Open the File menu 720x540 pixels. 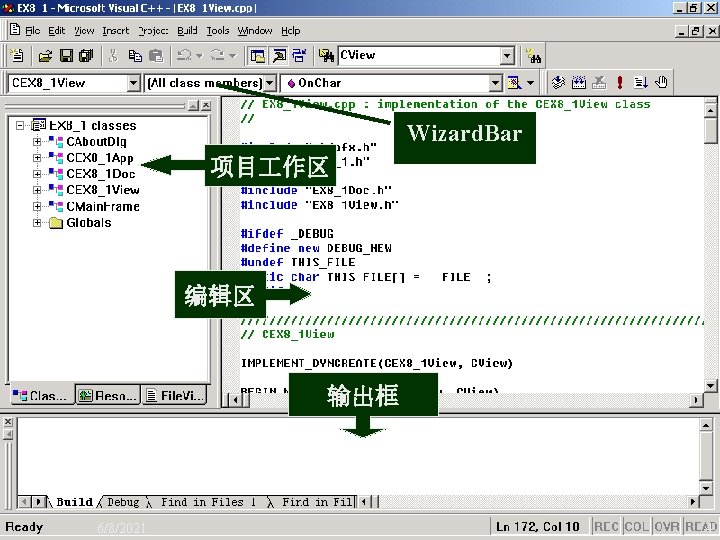click(33, 31)
